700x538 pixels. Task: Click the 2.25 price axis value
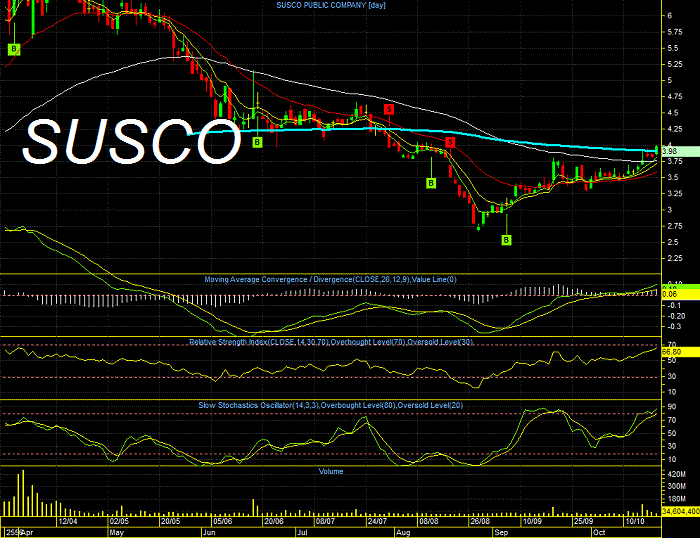coord(675,259)
